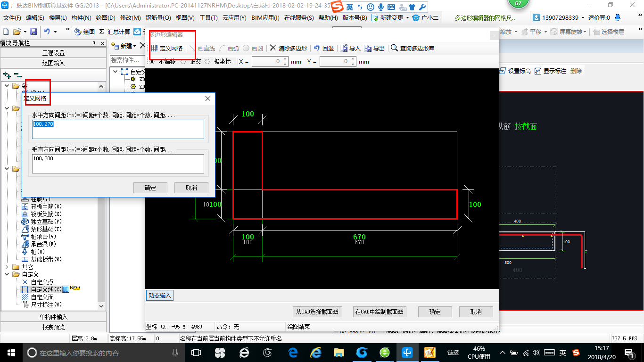Screen dimensions: 644x362
Task: Click the X coordinate spinner field
Action: (270, 62)
